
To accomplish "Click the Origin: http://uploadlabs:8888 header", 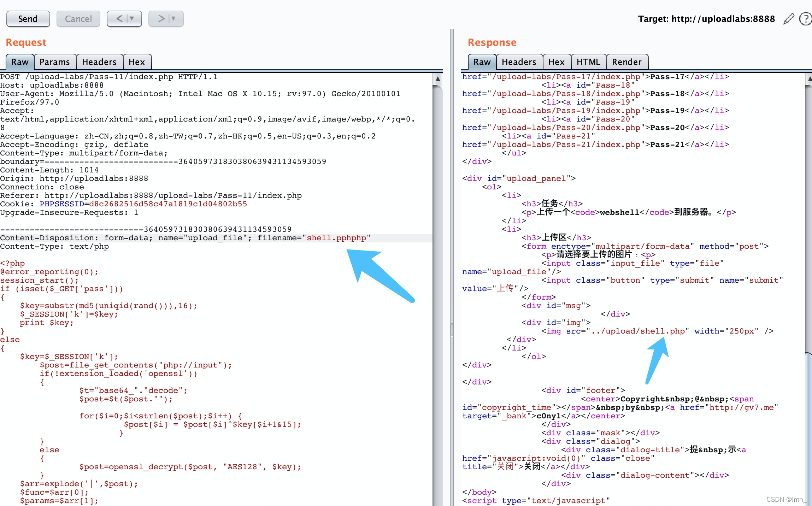I will pos(74,178).
